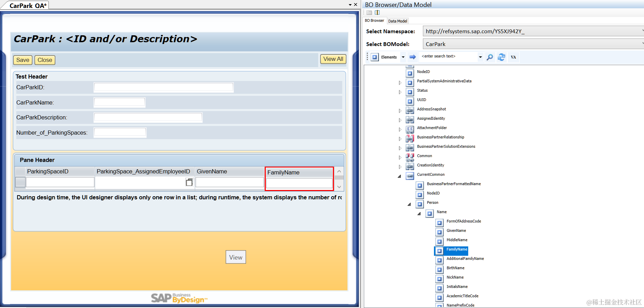Click the magnifier search icon
This screenshot has height=308, width=644.
(x=490, y=57)
